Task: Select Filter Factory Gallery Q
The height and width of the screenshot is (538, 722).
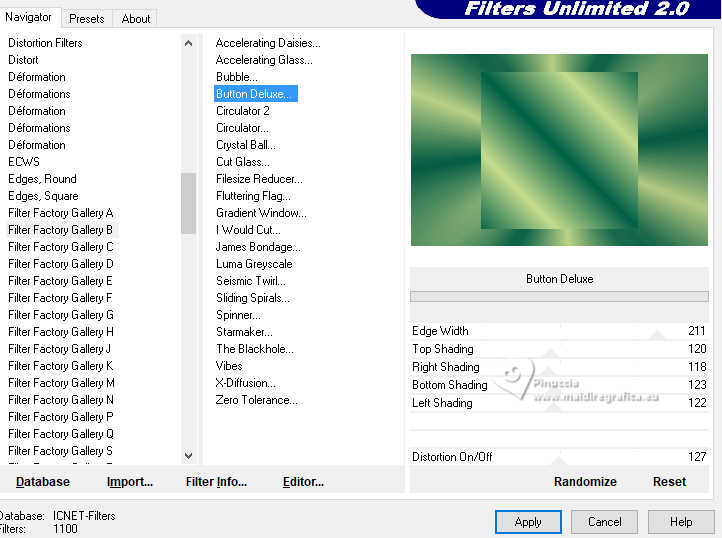Action: (61, 434)
